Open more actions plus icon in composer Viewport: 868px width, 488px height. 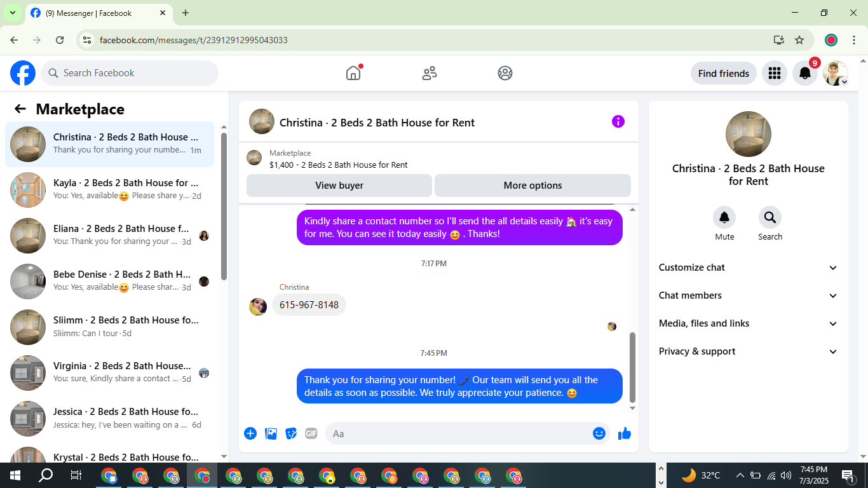[x=250, y=433]
